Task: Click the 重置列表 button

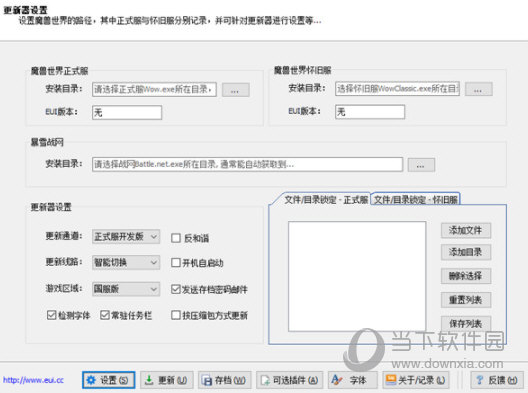Action: [466, 300]
